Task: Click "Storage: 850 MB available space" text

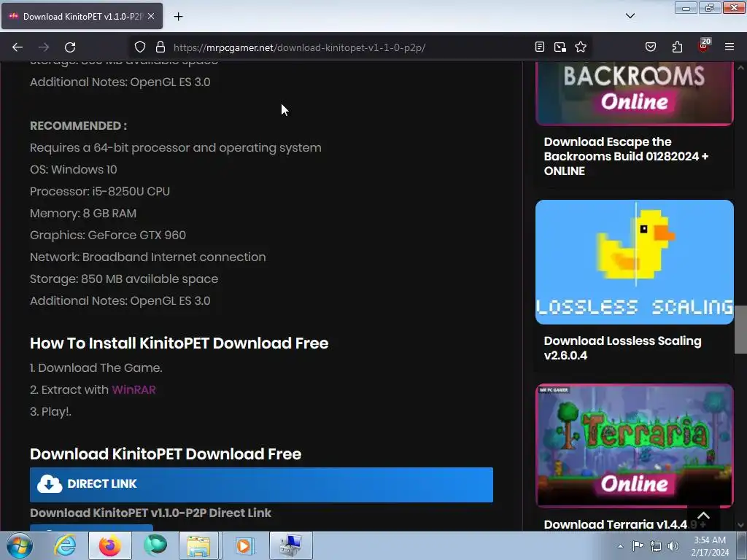Action: (124, 279)
